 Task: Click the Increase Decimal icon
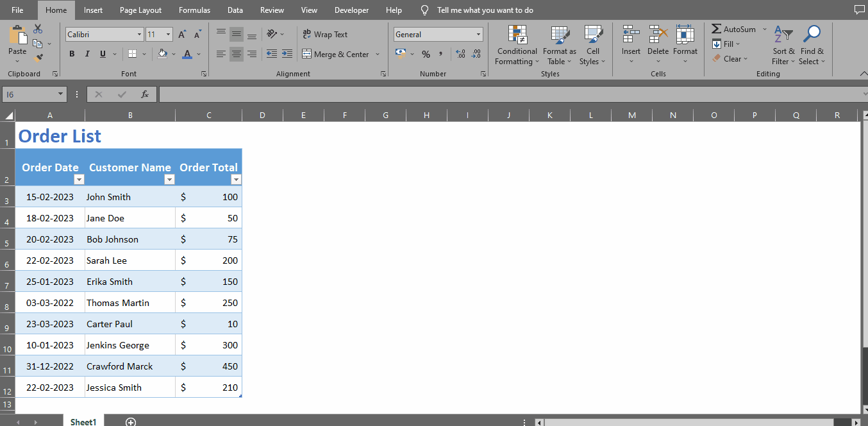pyautogui.click(x=460, y=54)
